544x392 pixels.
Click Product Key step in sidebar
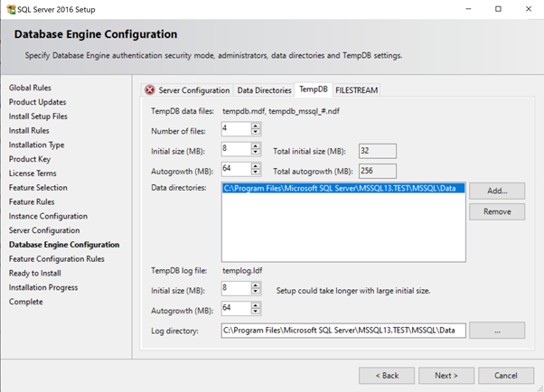30,159
